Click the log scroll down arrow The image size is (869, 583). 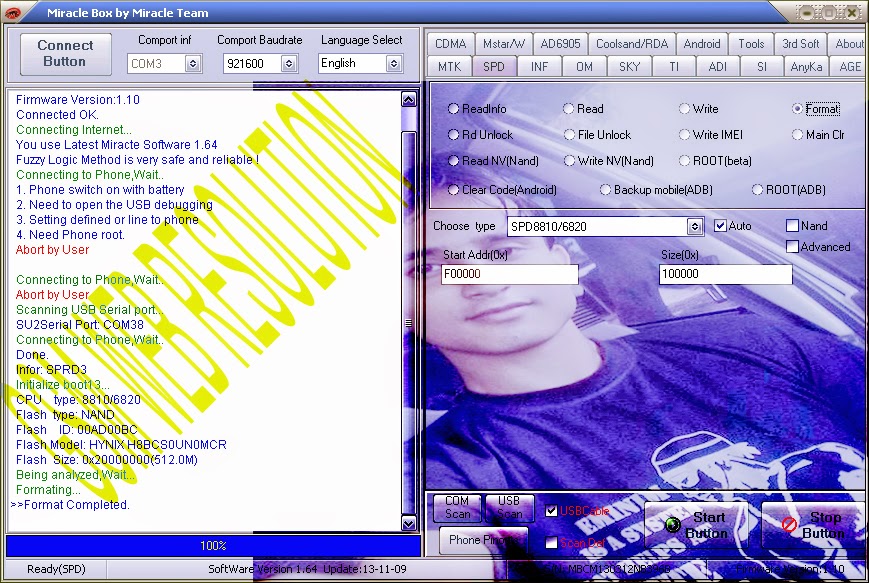click(408, 523)
